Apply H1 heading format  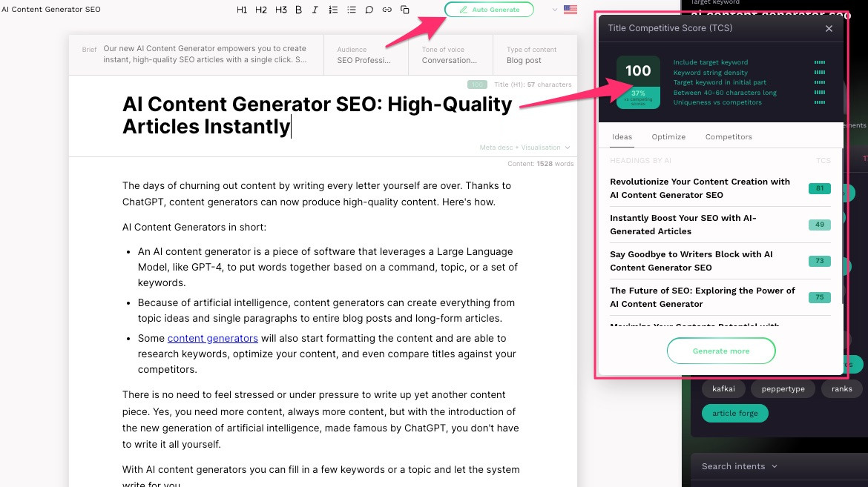(x=242, y=10)
